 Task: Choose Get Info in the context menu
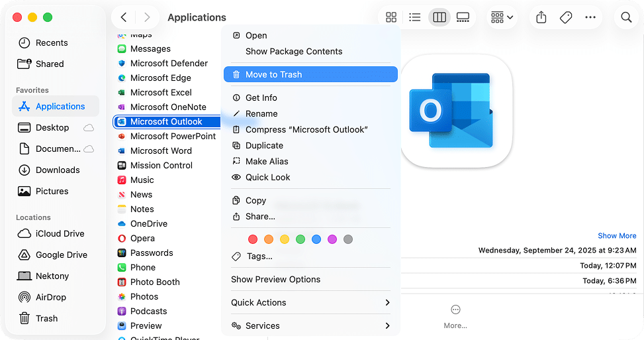click(x=310, y=98)
